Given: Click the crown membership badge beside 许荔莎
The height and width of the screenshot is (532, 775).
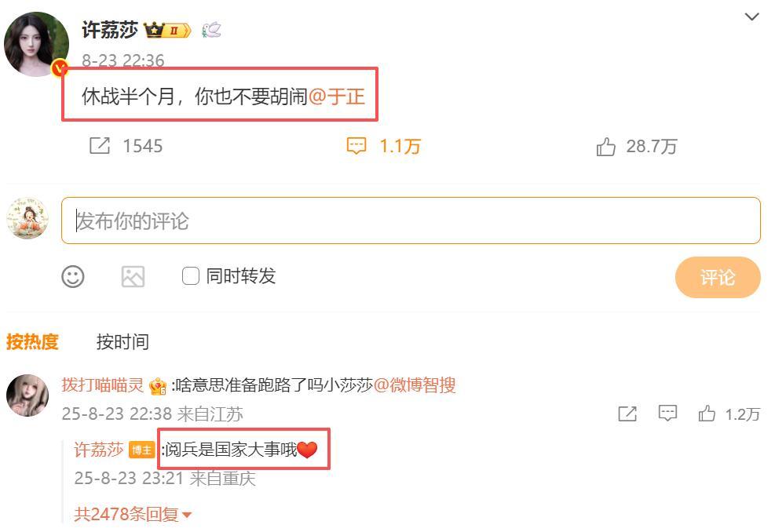Looking at the screenshot, I should tap(167, 30).
